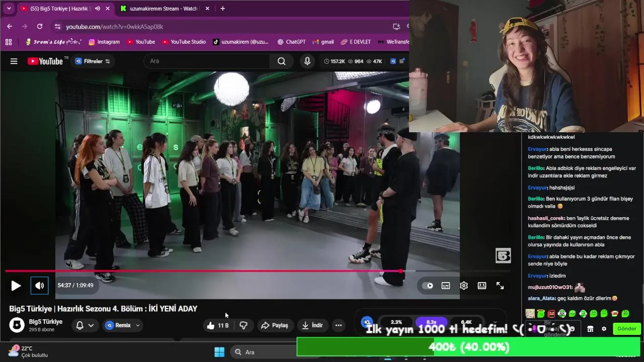This screenshot has height=362, width=644.
Task: Open the tab search dropdown arrow
Action: click(x=9, y=9)
